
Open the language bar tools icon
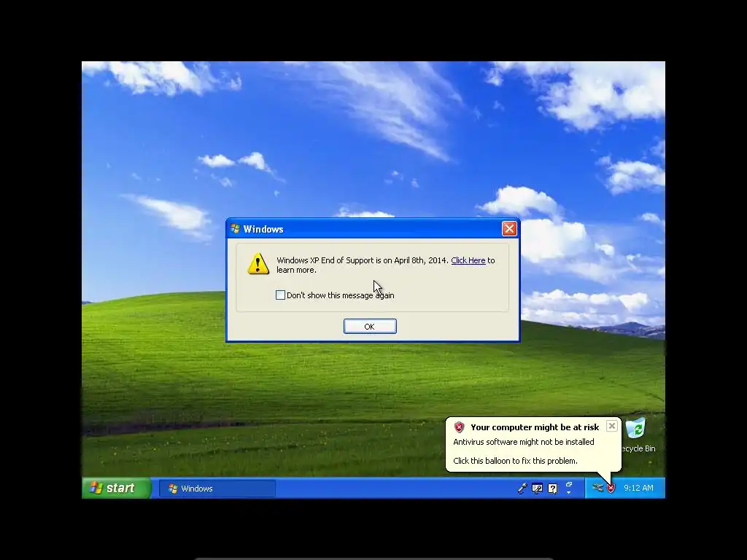coord(538,489)
